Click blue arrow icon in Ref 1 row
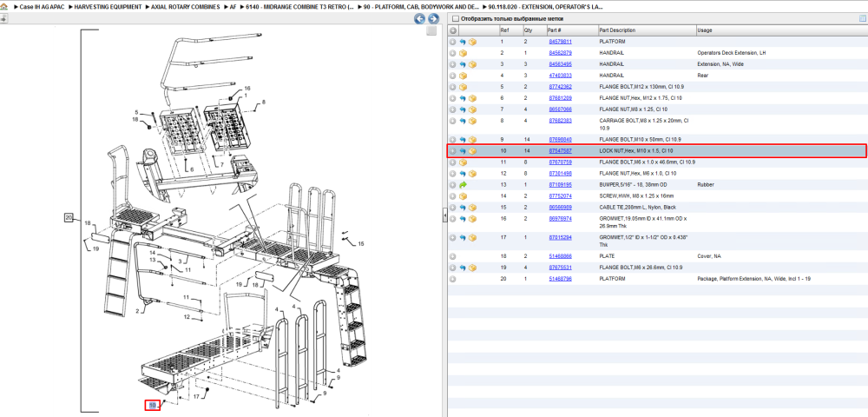Viewport: 868px width, 417px height. (463, 42)
